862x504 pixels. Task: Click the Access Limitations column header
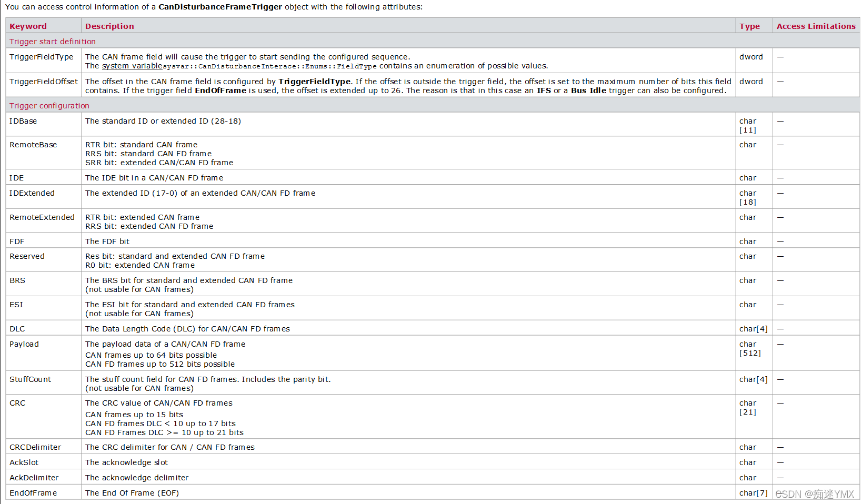[816, 26]
